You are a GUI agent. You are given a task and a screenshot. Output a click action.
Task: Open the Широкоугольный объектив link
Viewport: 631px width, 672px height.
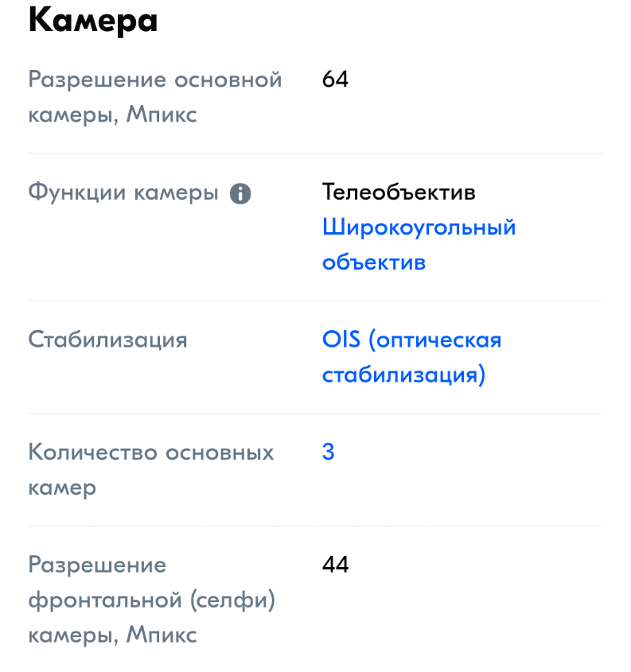(x=419, y=244)
